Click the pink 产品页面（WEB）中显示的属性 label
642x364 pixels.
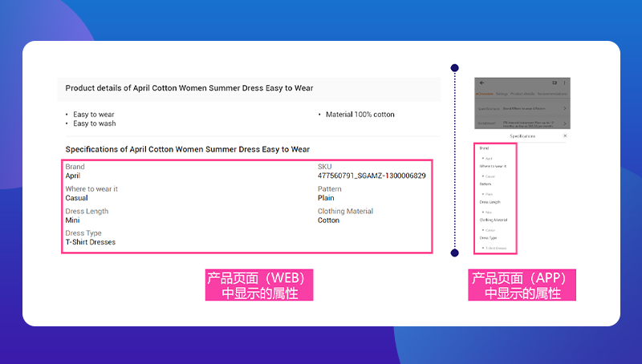[259, 285]
